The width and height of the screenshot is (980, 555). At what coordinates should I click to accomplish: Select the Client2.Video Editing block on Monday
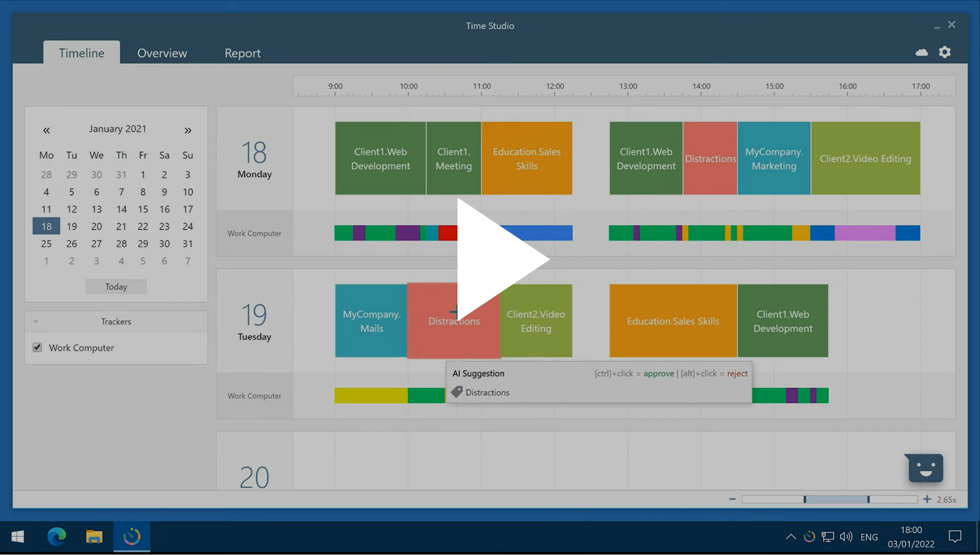point(865,158)
